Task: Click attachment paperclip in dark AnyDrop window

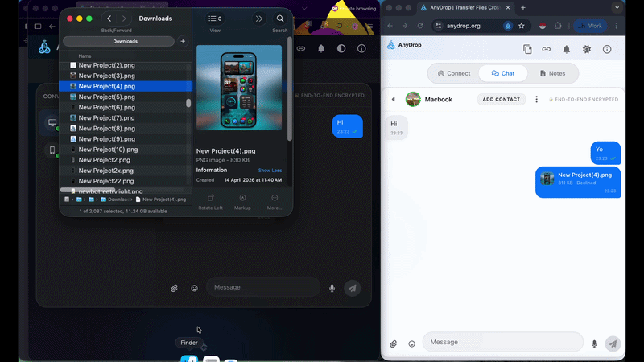Action: (x=174, y=288)
